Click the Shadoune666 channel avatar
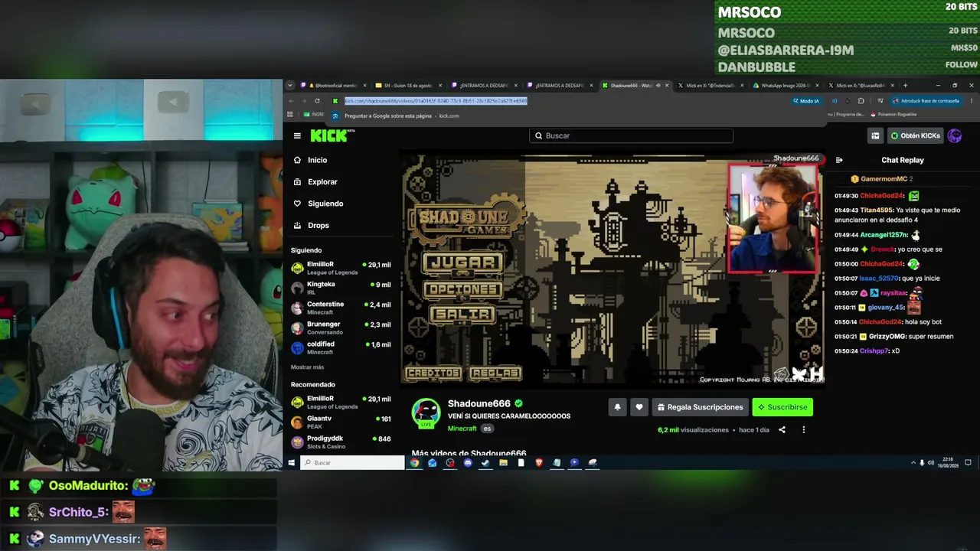This screenshot has height=551, width=980. [426, 413]
